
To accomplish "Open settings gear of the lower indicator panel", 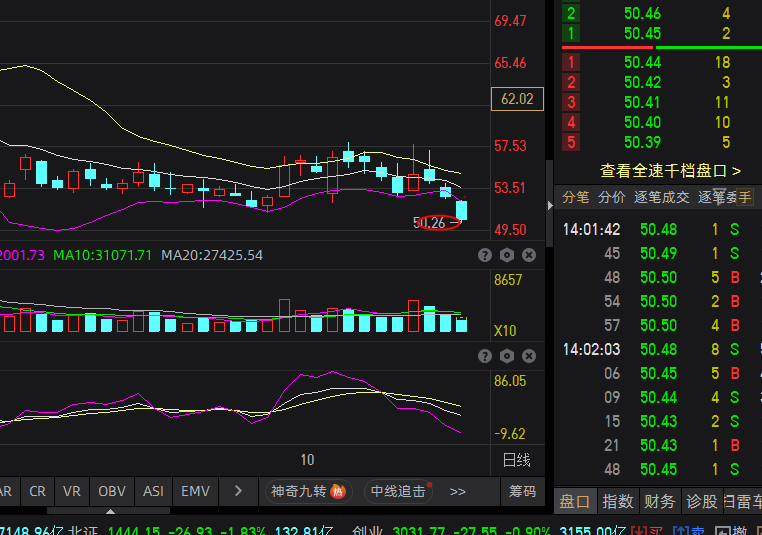I will (x=507, y=357).
